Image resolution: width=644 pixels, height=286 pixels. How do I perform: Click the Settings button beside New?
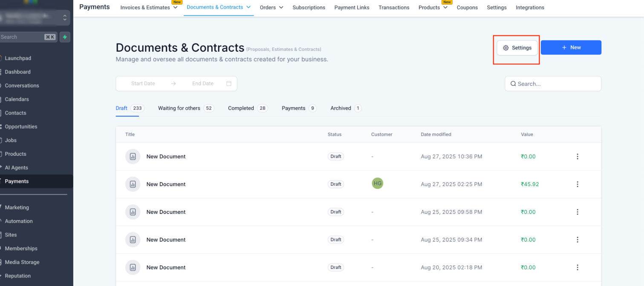[517, 48]
